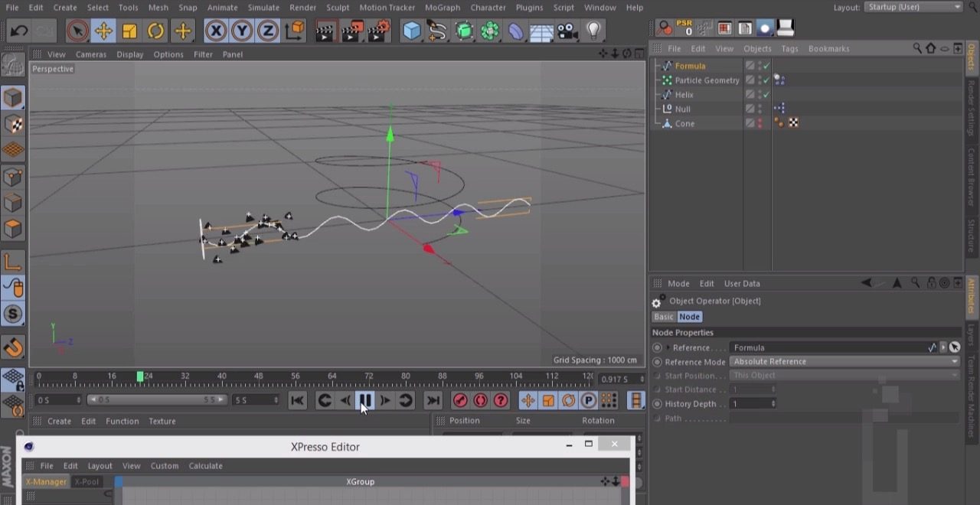Viewport: 980px width, 505px height.
Task: Toggle Z axis lock
Action: (267, 31)
